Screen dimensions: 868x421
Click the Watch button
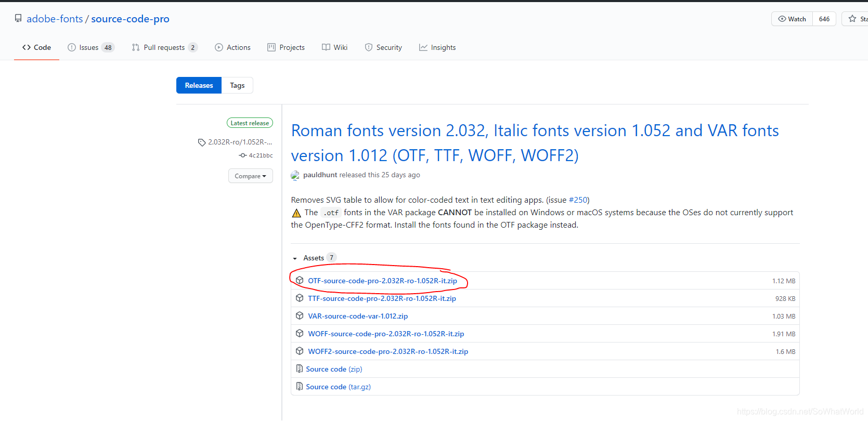(x=792, y=19)
